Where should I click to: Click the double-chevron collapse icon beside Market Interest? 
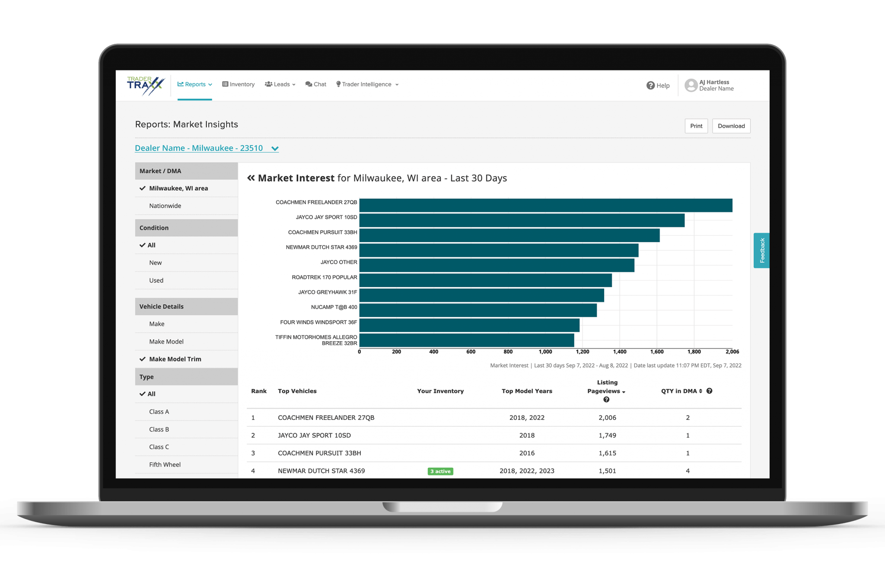[251, 178]
